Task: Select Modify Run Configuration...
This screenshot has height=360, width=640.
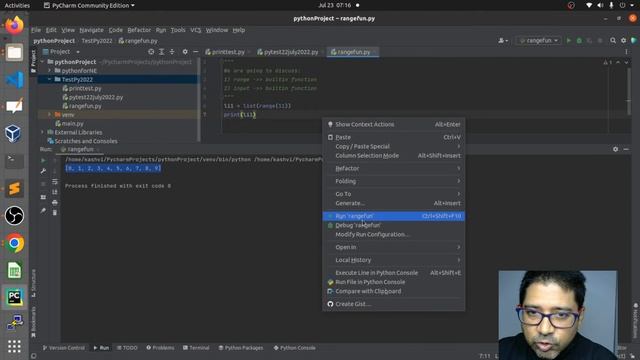Action: [394, 234]
